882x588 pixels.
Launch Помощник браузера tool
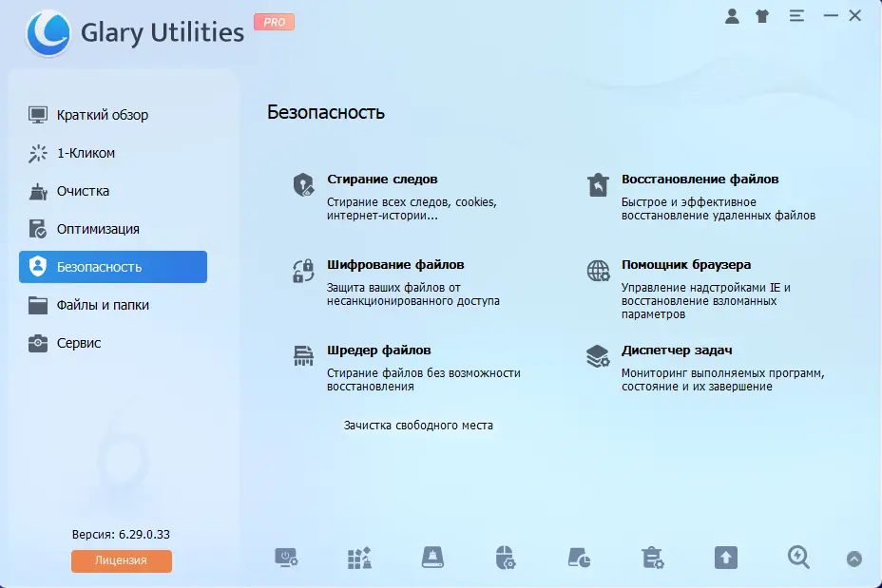coord(685,265)
